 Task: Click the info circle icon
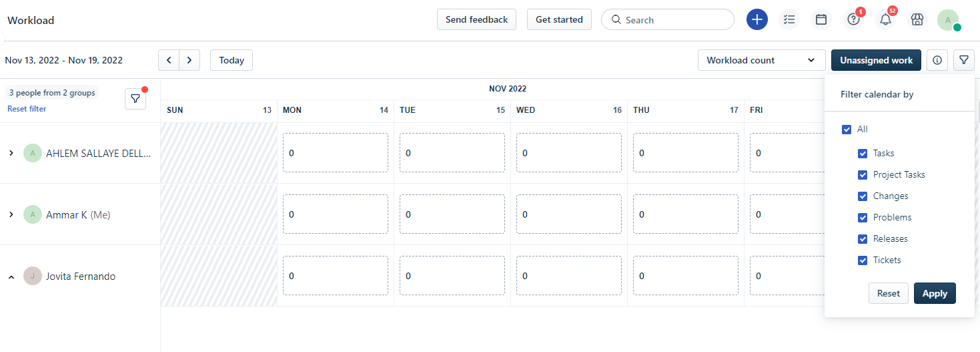[x=937, y=60]
